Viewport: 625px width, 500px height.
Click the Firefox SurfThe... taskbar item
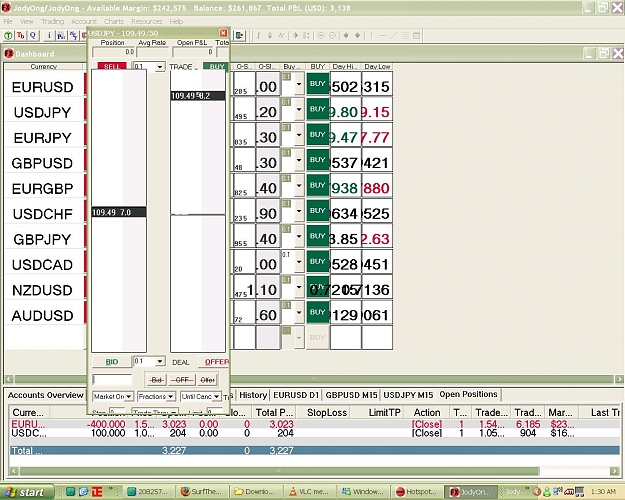point(203,492)
